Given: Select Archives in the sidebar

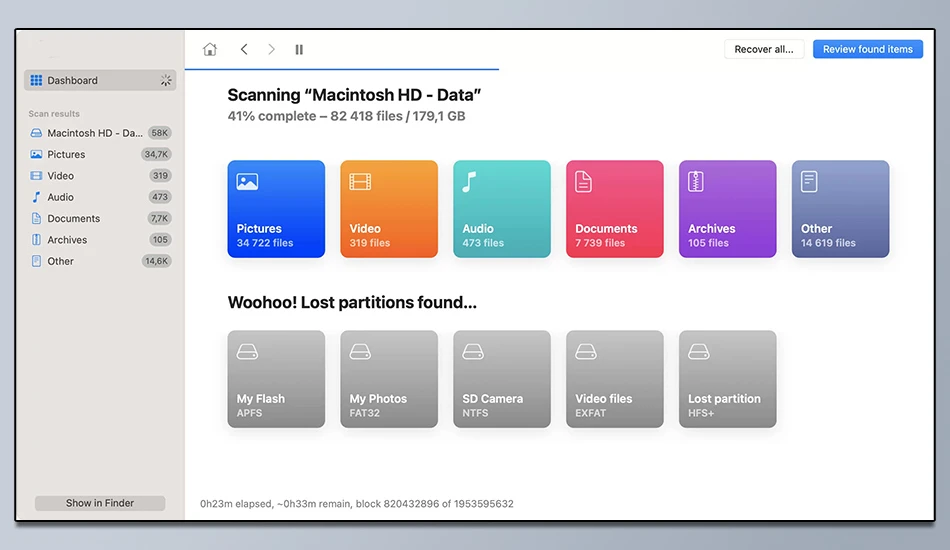Looking at the screenshot, I should [x=100, y=240].
